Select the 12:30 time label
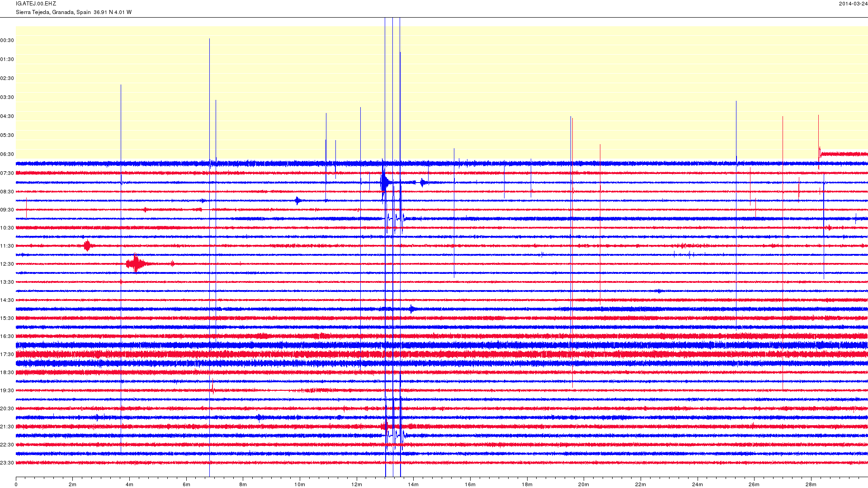 (7, 264)
